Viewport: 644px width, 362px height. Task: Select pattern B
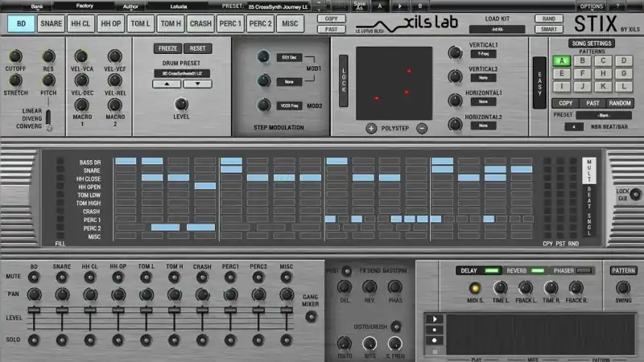click(x=582, y=61)
